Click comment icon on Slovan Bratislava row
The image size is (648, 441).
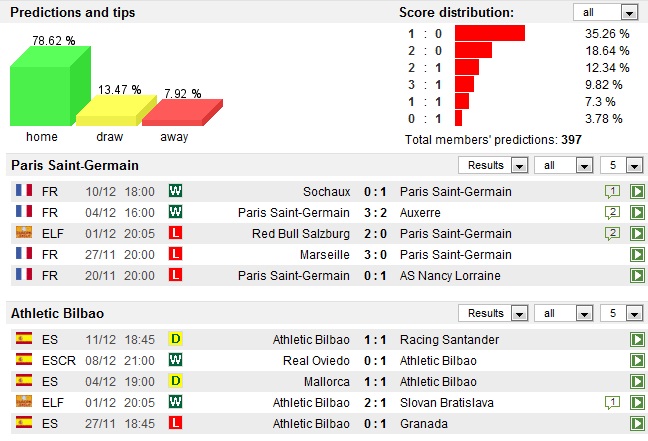(x=612, y=402)
